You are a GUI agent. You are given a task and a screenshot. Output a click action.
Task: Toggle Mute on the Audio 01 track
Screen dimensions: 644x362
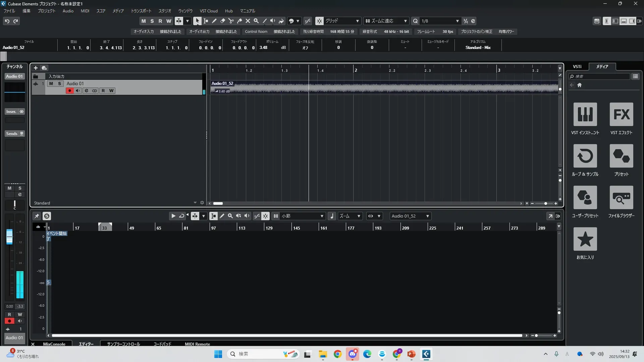[51, 83]
